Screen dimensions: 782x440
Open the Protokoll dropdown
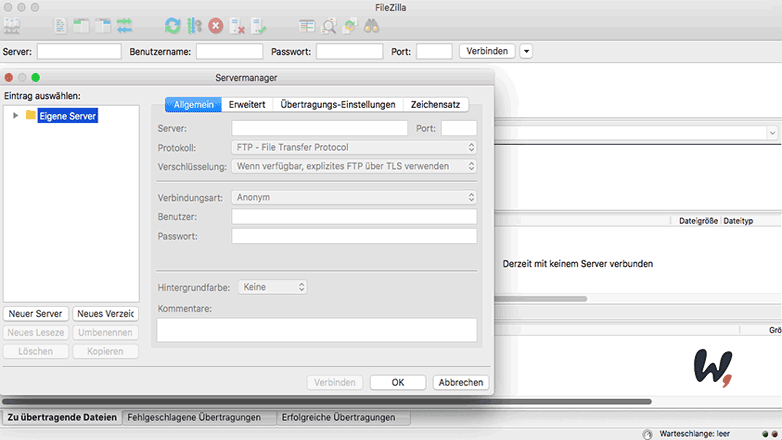point(354,147)
